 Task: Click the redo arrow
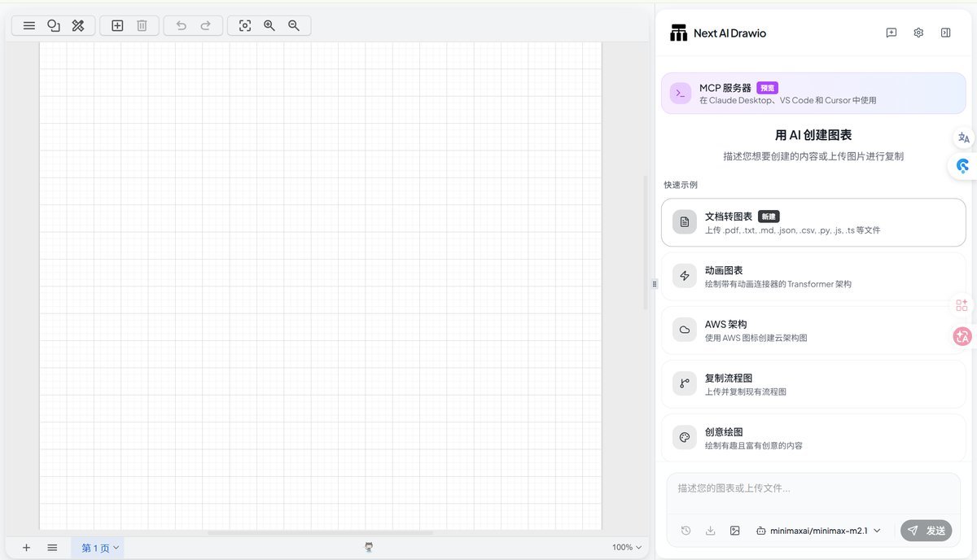point(205,26)
